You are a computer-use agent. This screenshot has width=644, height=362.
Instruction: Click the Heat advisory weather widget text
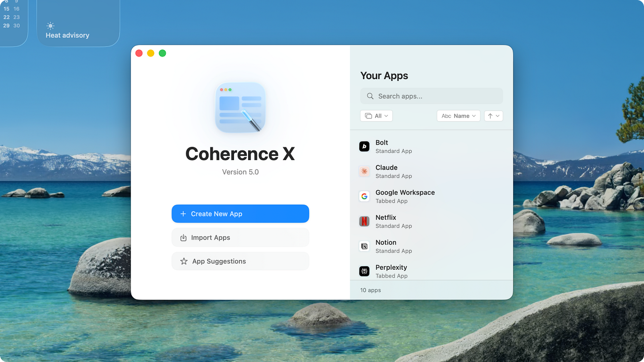(x=68, y=35)
